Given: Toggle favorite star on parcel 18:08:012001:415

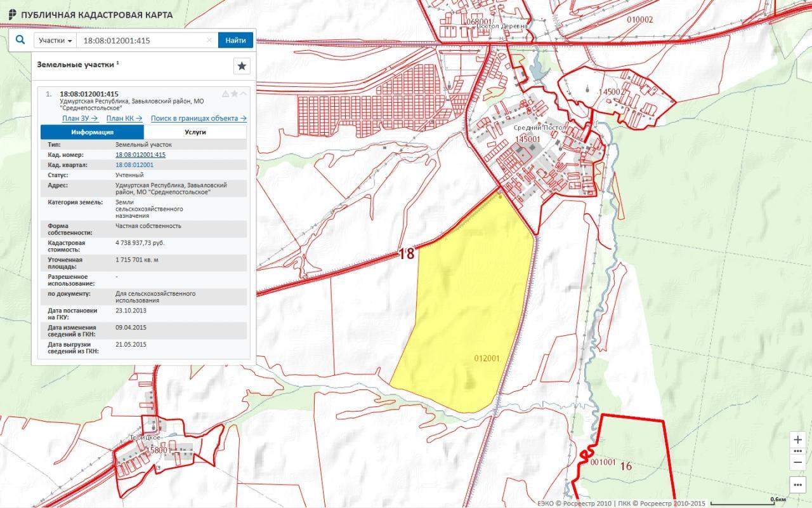Looking at the screenshot, I should [x=234, y=94].
